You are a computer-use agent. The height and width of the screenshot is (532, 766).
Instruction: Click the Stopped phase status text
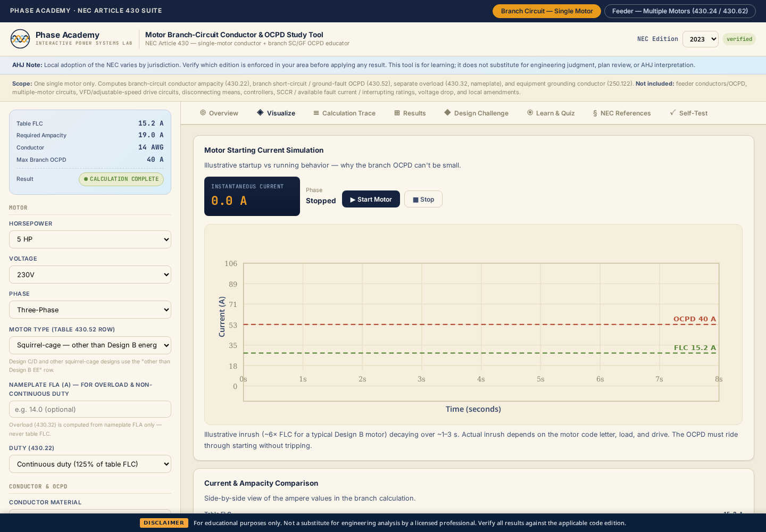[x=321, y=201]
